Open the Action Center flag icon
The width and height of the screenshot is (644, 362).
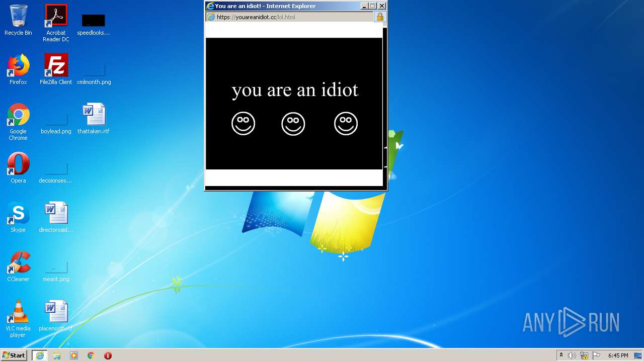pos(596,355)
